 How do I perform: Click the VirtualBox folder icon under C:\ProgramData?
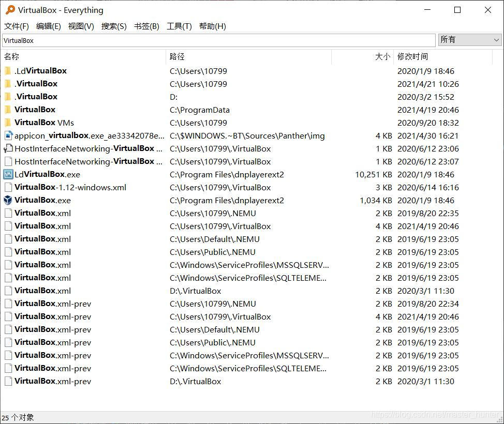pyautogui.click(x=8, y=110)
